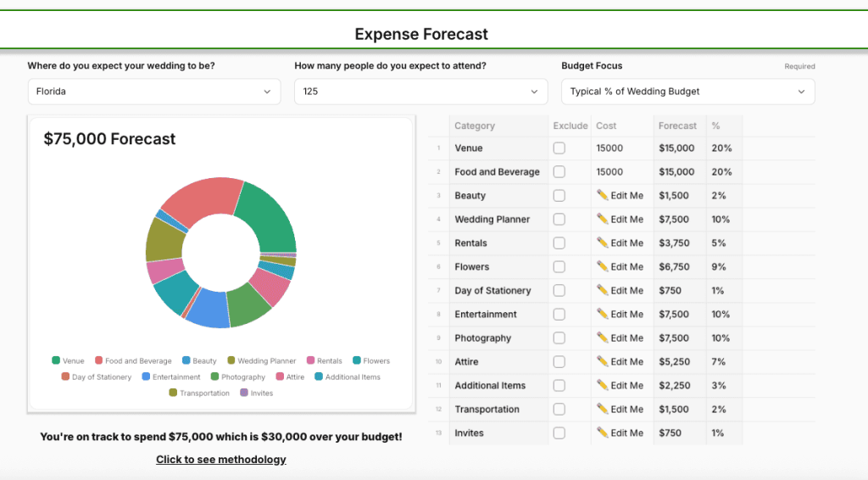Click the Category column header
Viewport: 868px width, 480px height.
tap(475, 126)
